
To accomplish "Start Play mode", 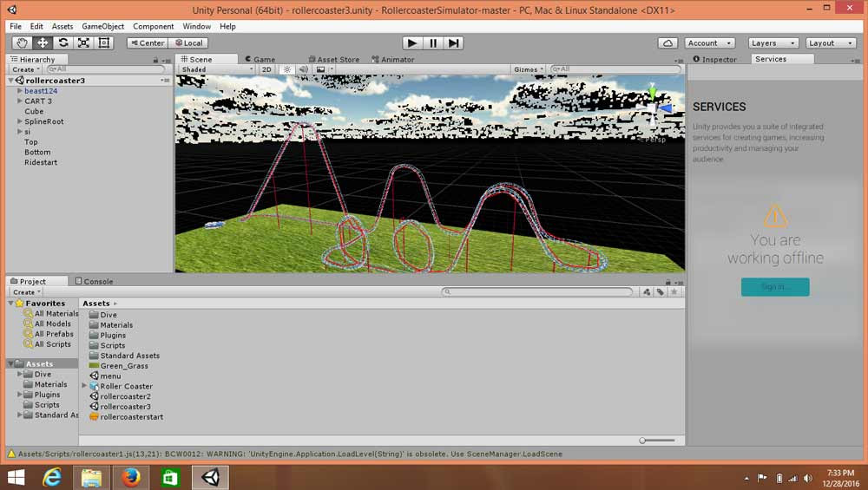I will click(411, 43).
